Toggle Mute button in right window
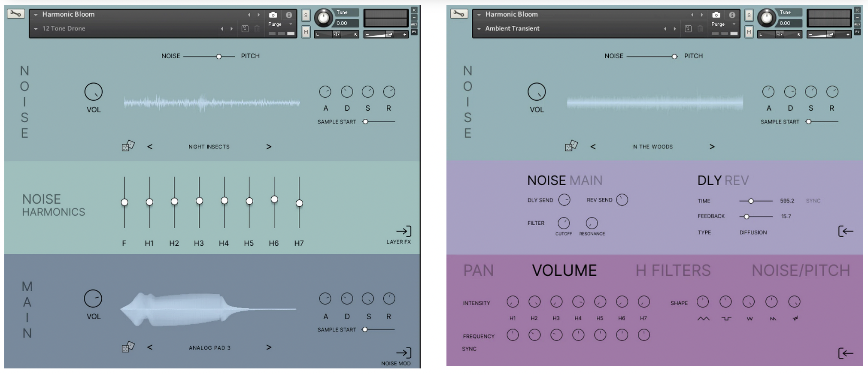Screen dimensions: 868x374 click(749, 32)
